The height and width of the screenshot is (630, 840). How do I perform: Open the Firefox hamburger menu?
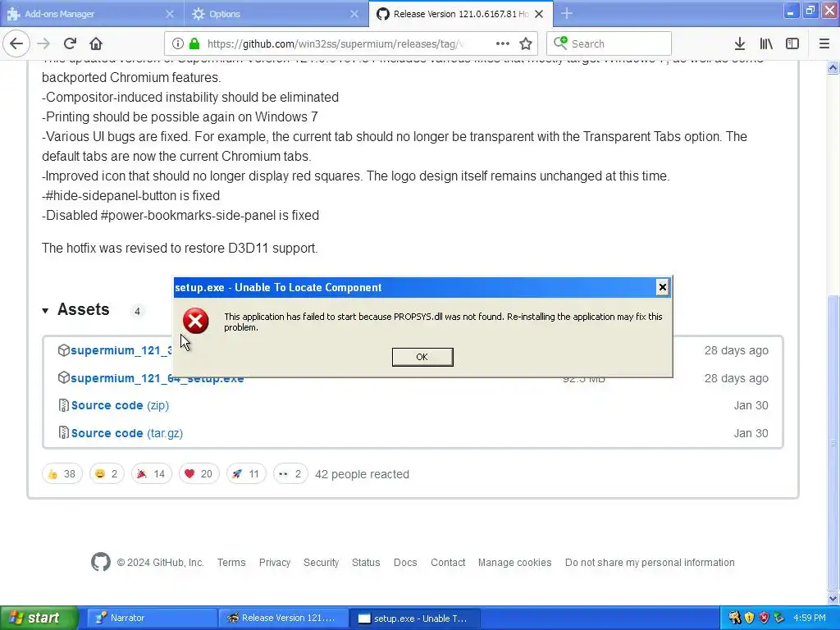[824, 44]
